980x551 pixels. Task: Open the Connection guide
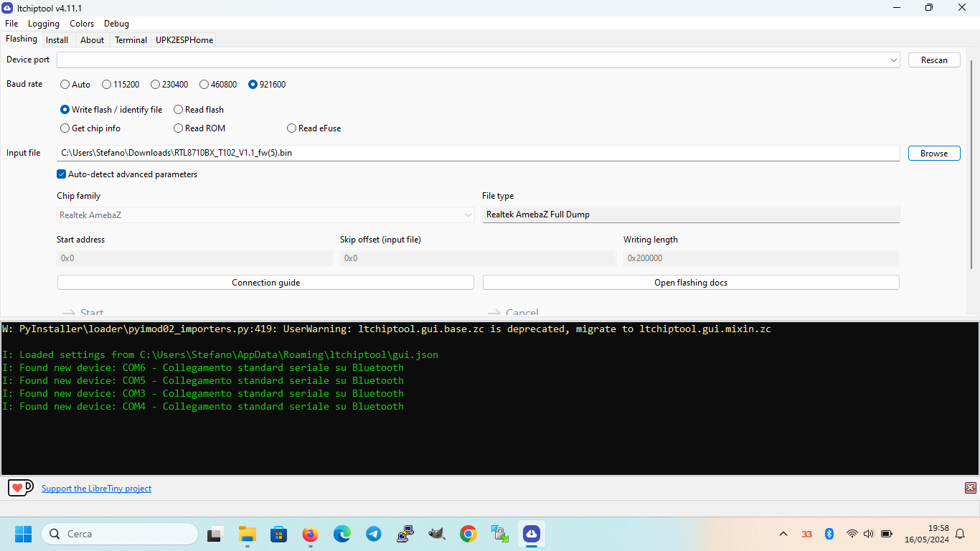coord(265,283)
